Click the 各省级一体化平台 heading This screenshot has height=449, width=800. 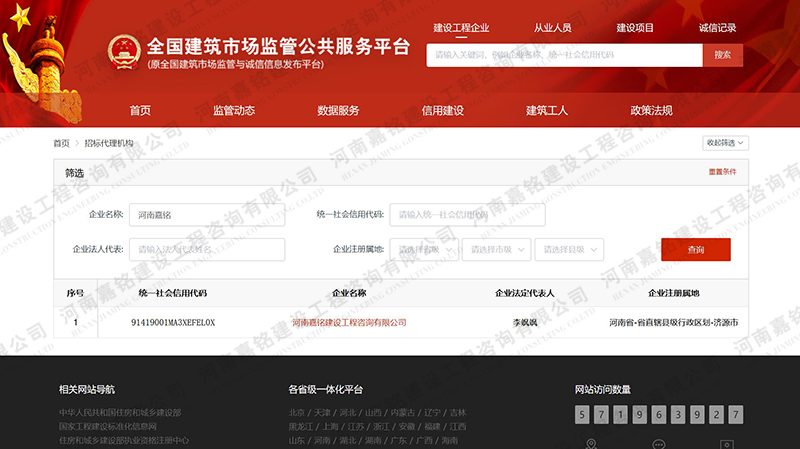point(326,390)
